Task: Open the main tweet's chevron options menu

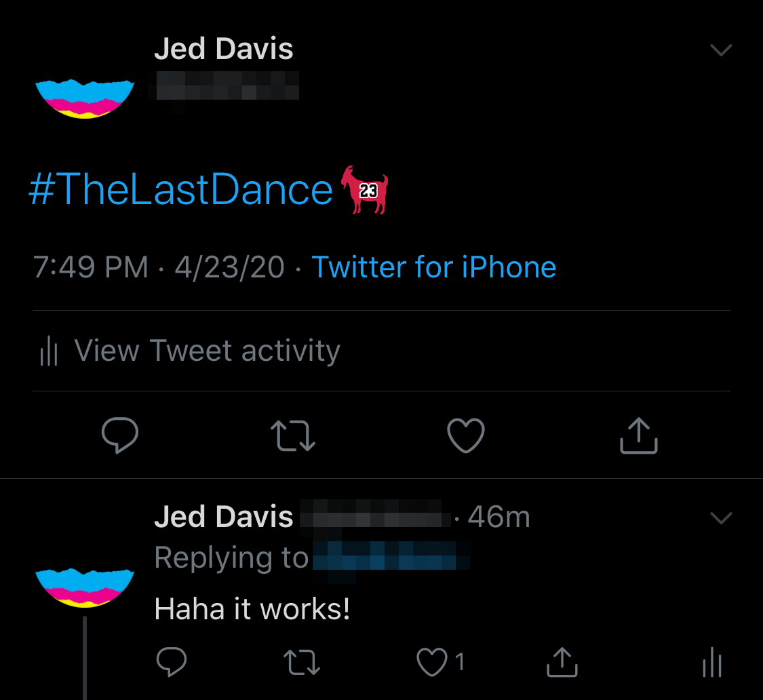Action: coord(721,50)
